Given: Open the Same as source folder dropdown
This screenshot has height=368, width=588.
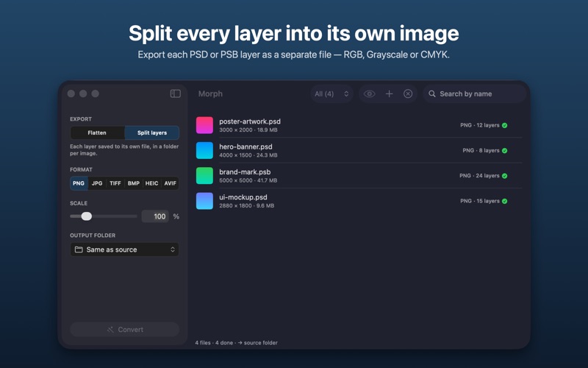Looking at the screenshot, I should (x=124, y=250).
